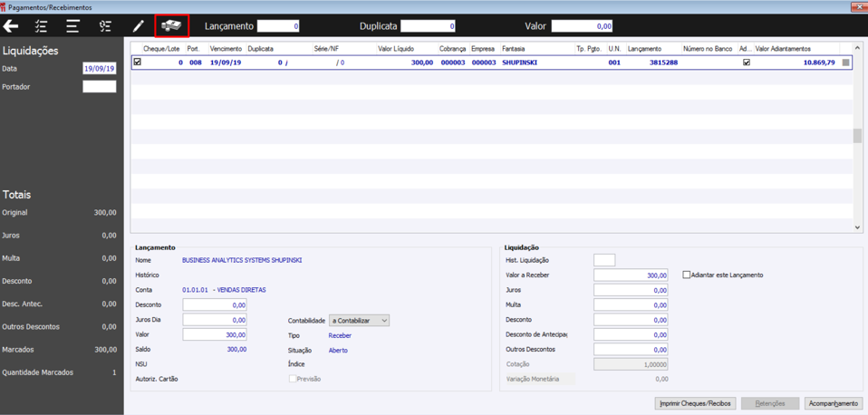Click the Valor field in Lançamento panel
The width and height of the screenshot is (868, 415).
(214, 334)
